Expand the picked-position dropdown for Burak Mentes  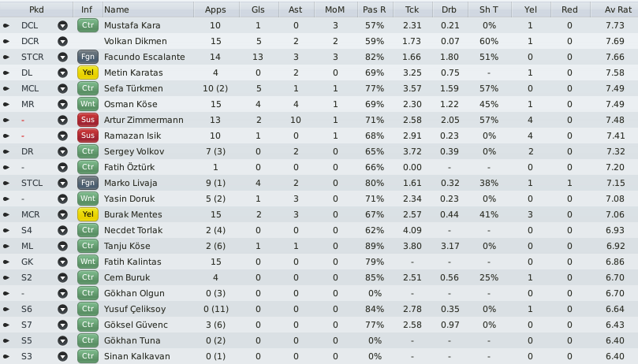tap(62, 215)
